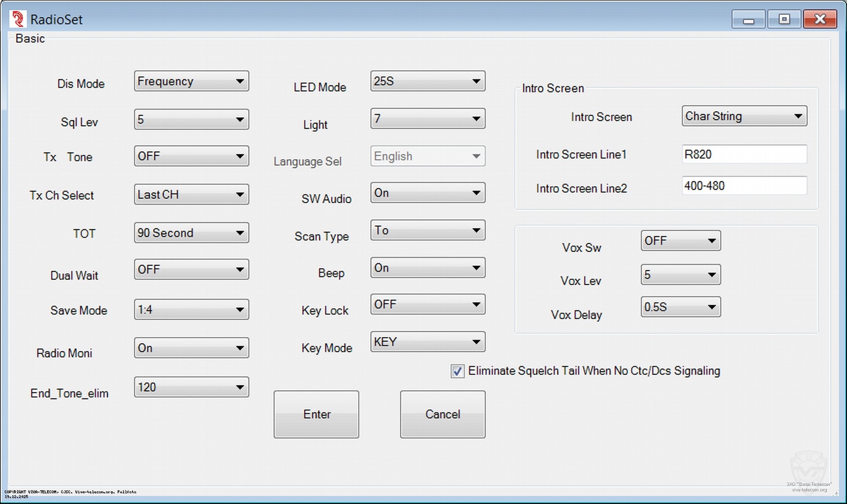
Task: Open the End_Tone_elim dropdown
Action: pos(192,387)
